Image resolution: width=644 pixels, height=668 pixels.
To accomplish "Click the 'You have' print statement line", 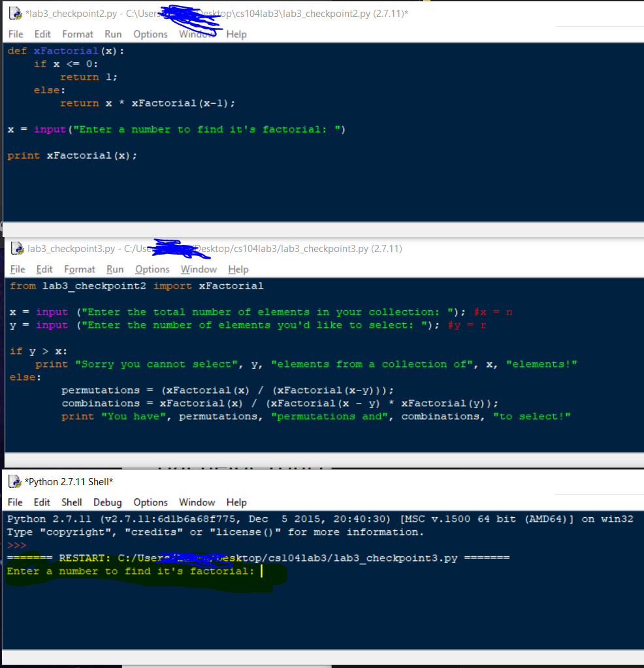I will point(316,416).
